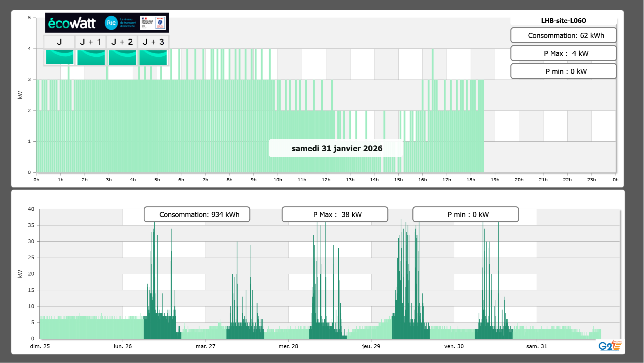Click the green wave icon under J + 1
The image size is (644, 363).
pyautogui.click(x=91, y=57)
